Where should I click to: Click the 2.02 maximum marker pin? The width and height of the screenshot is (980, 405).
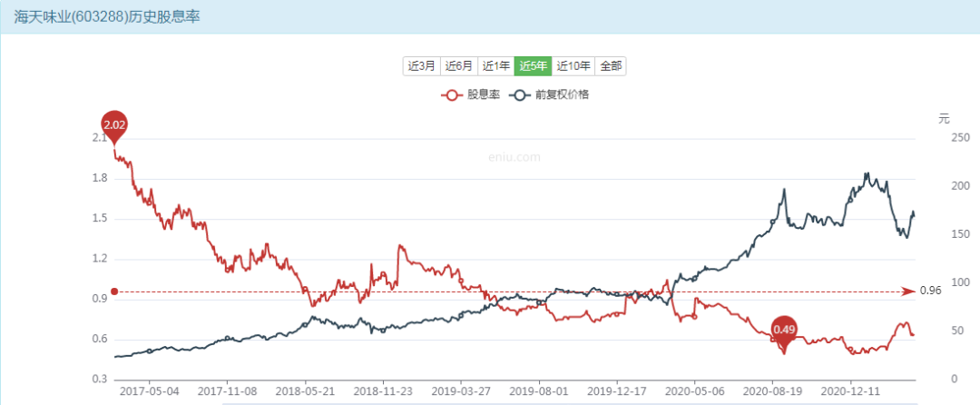click(x=114, y=126)
